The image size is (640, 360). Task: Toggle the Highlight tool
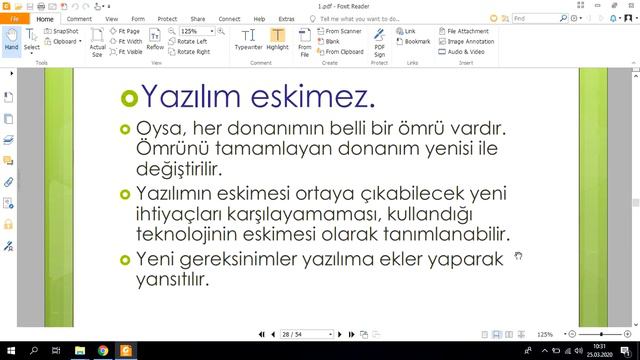[x=278, y=39]
